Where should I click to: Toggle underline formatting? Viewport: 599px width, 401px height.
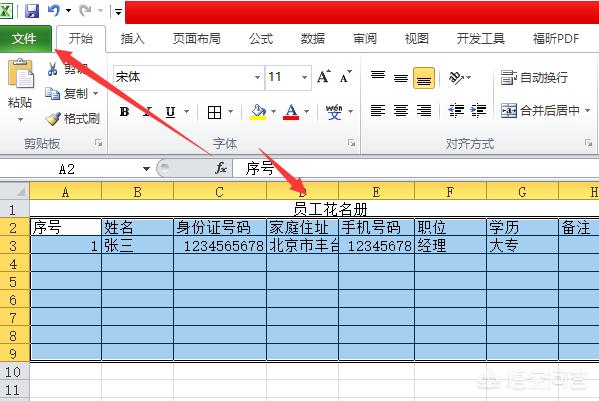point(170,112)
